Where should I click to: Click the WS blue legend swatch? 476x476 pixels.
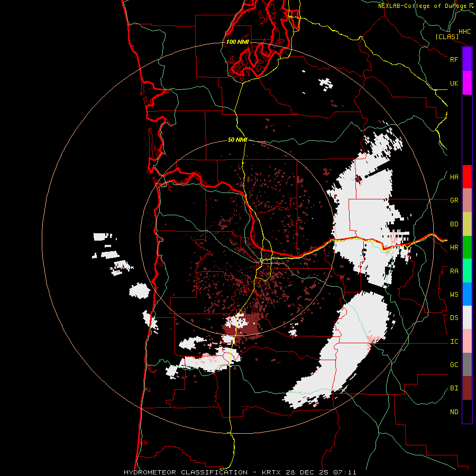(x=467, y=294)
